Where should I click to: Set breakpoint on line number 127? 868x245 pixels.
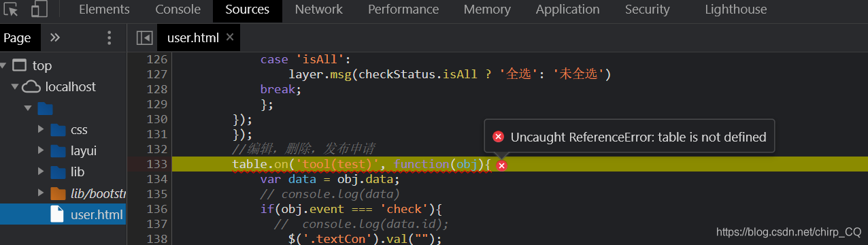tap(157, 73)
